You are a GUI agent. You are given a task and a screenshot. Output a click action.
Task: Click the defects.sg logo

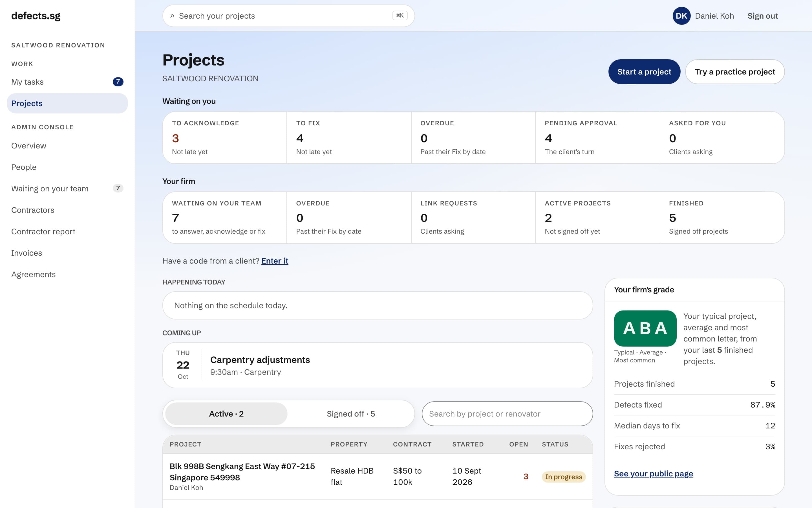point(36,16)
